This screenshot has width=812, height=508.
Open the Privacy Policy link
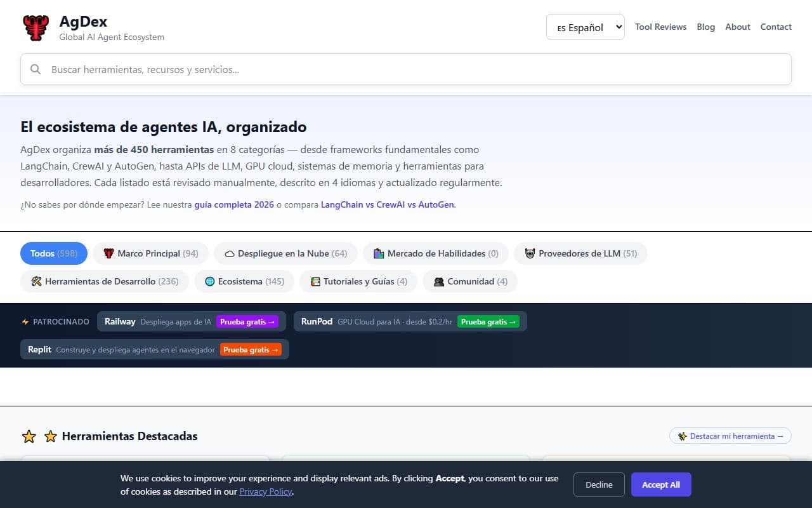pos(266,491)
